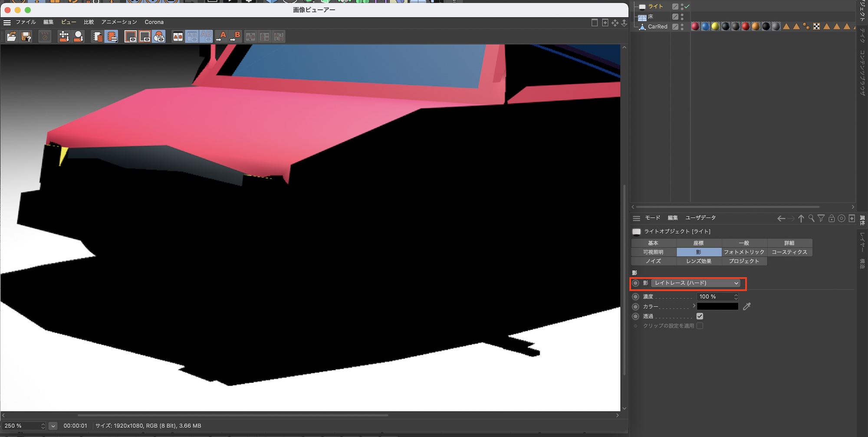
Task: Expand the カラー disclosure arrow
Action: (694, 306)
